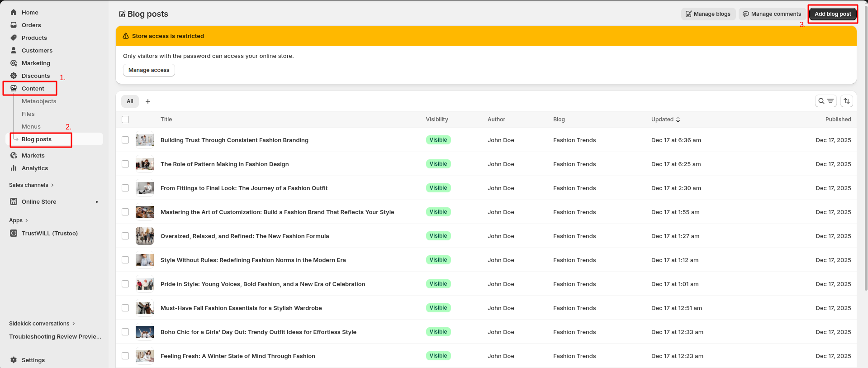
Task: Click the Manage blogs button
Action: 708,14
